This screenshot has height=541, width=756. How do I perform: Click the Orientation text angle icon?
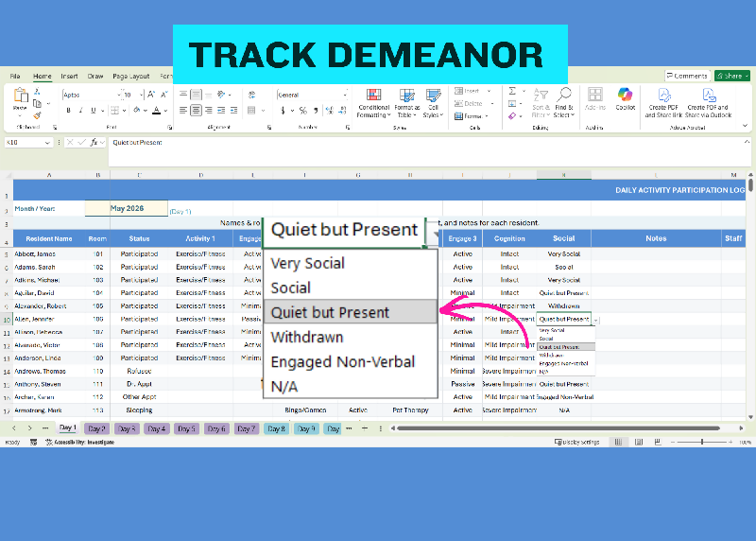(x=221, y=95)
